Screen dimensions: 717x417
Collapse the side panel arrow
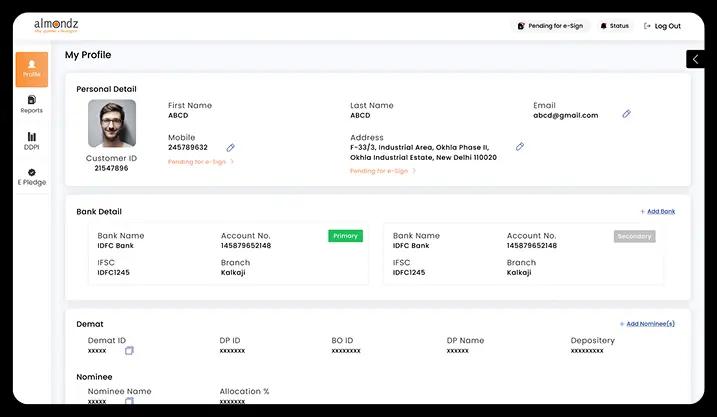[695, 59]
